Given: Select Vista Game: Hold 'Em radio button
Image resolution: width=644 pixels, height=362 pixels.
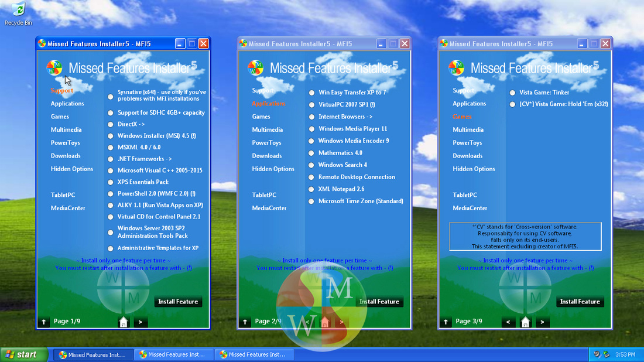Looking at the screenshot, I should [x=513, y=104].
